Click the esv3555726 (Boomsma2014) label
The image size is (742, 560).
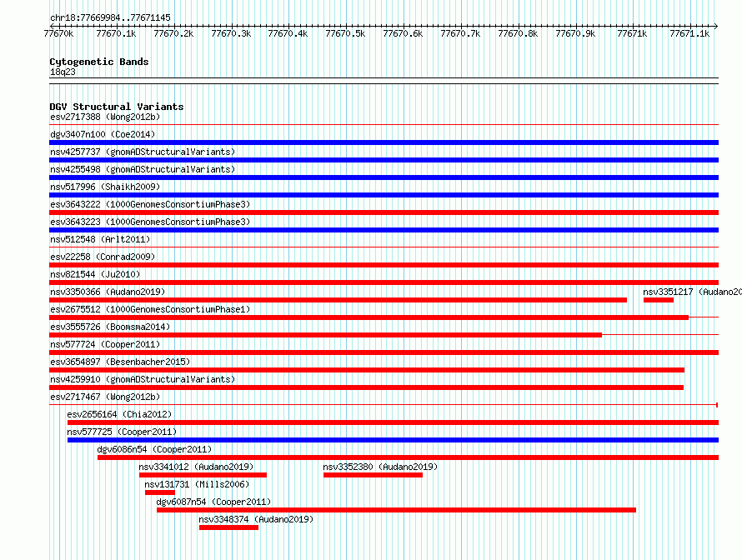[x=110, y=327]
